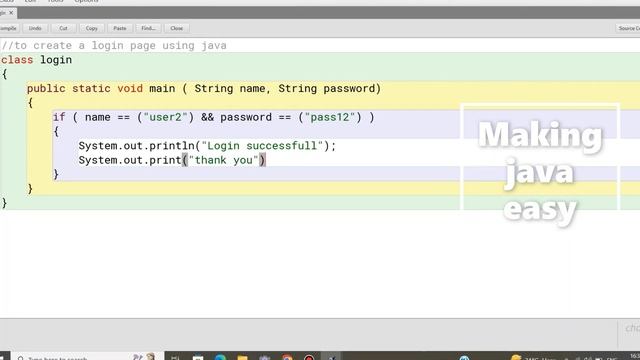Image resolution: width=640 pixels, height=360 pixels.
Task: Open the Find... search panel
Action: [x=148, y=28]
